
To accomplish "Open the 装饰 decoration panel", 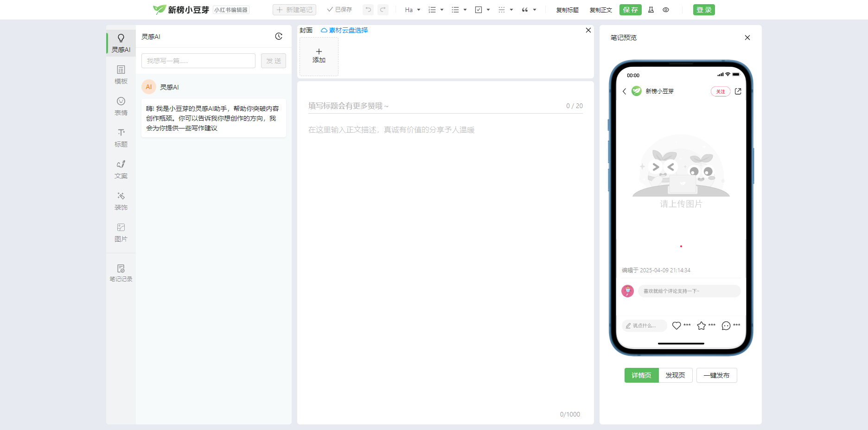I will [x=121, y=201].
